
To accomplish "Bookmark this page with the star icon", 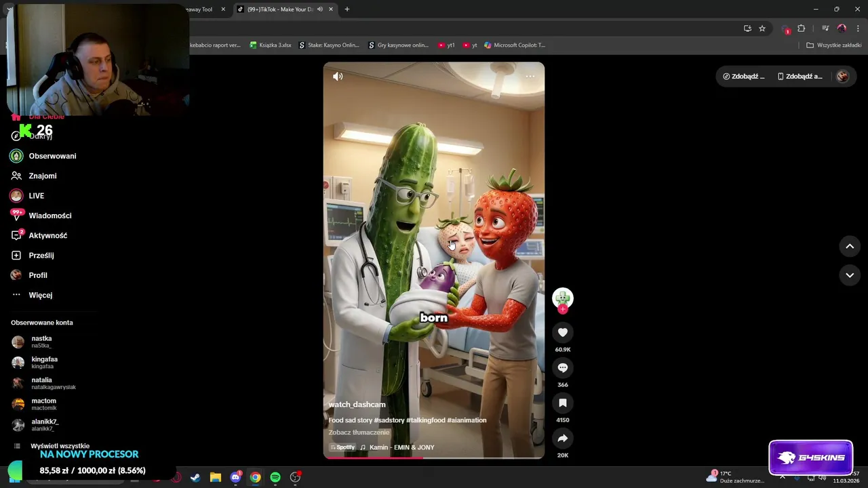I will (x=762, y=28).
